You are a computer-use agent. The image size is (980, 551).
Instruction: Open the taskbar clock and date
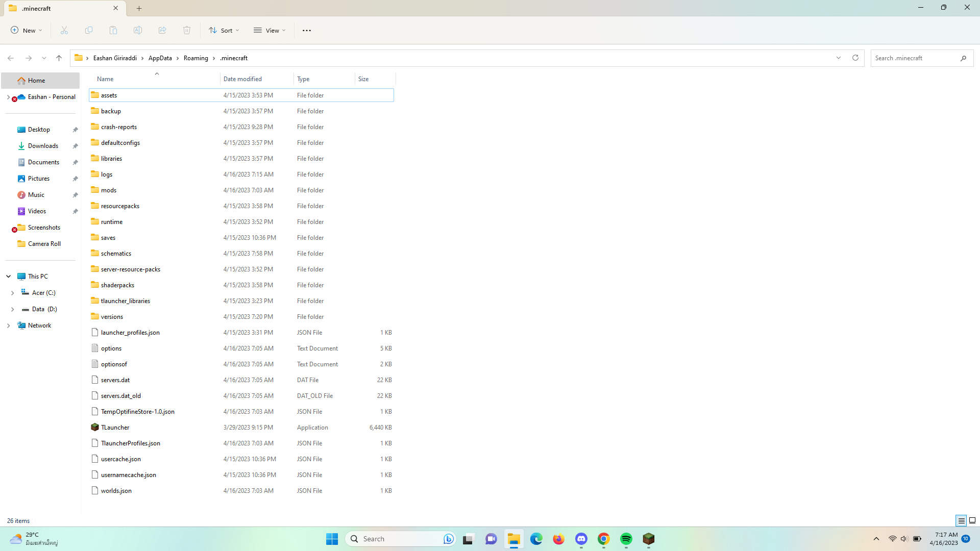pos(944,539)
